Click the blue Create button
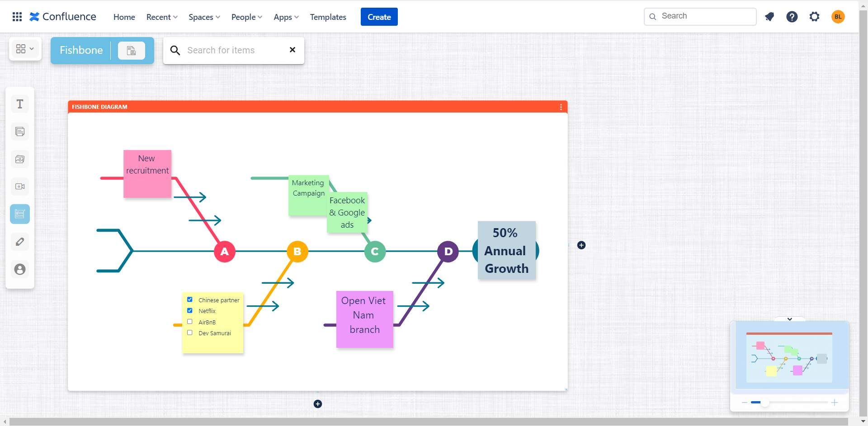Screen dimensions: 868x426 pyautogui.click(x=379, y=17)
